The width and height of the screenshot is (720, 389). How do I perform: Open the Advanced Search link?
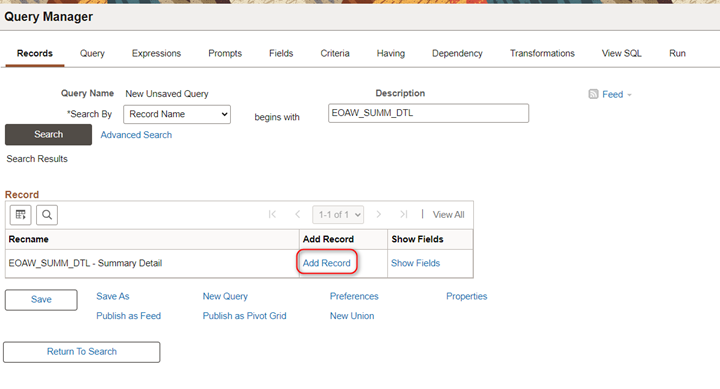pos(136,135)
